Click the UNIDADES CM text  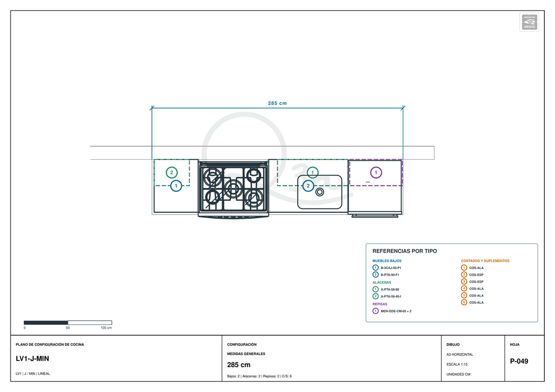pyautogui.click(x=459, y=374)
